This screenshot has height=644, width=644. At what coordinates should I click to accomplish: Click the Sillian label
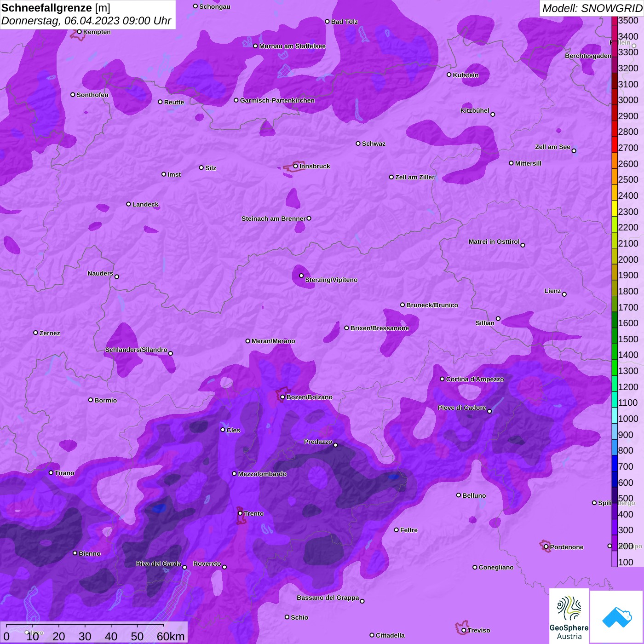pos(485,323)
